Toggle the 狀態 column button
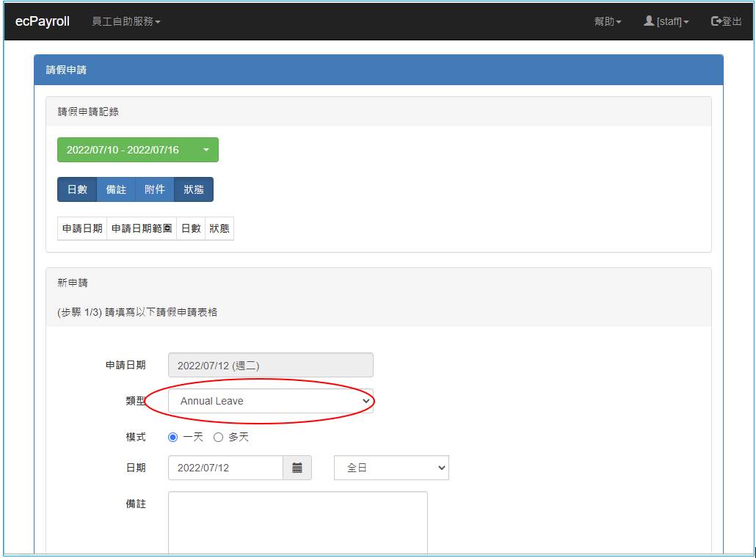 click(x=194, y=189)
